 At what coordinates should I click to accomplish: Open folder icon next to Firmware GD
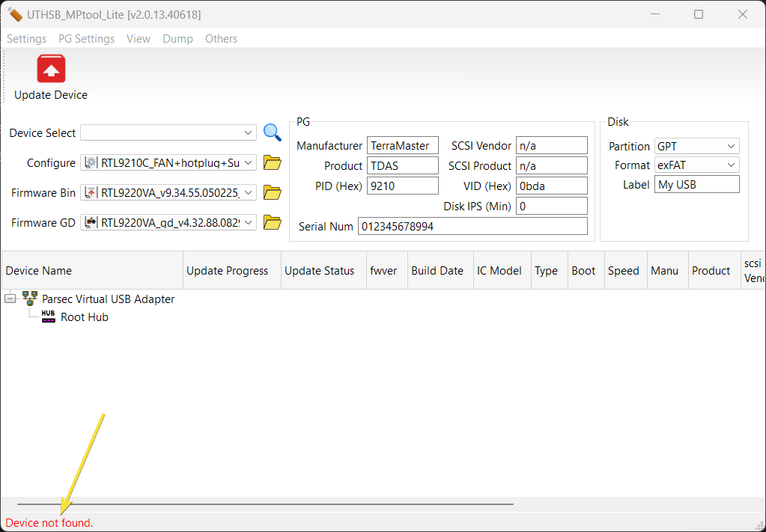tap(272, 222)
